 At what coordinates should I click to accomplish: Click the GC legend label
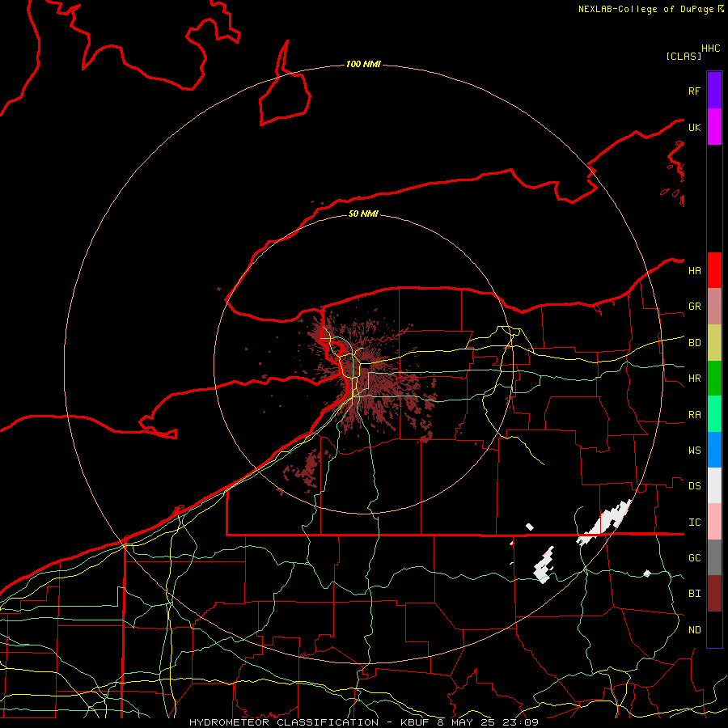(694, 558)
